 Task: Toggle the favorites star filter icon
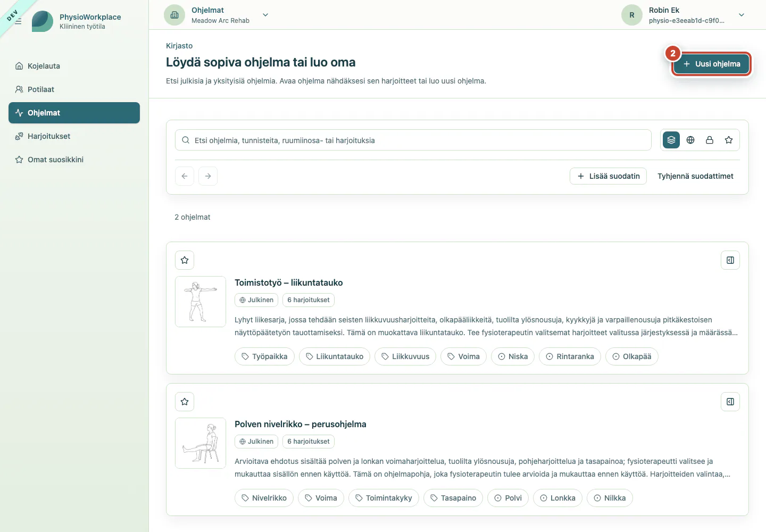pyautogui.click(x=729, y=140)
